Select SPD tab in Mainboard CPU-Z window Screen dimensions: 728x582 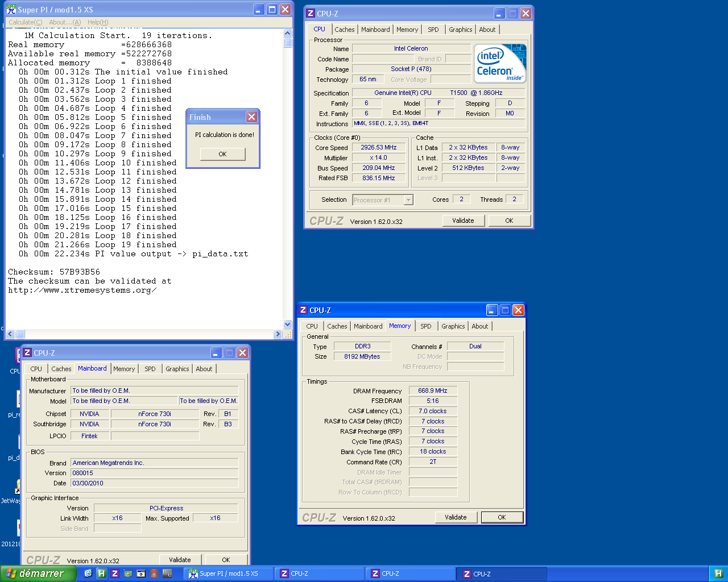[150, 369]
